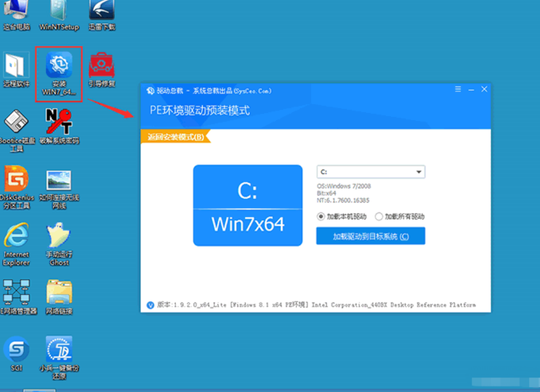This screenshot has width=540, height=392.
Task: Open the 引导修复 boot repair tool
Action: pyautogui.click(x=102, y=67)
